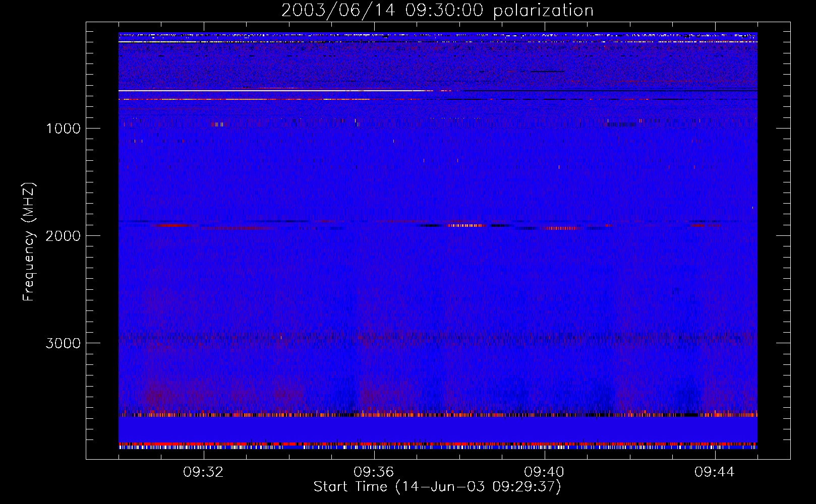Select the 2000 frequency axis label
The width and height of the screenshot is (816, 504).
[63, 236]
